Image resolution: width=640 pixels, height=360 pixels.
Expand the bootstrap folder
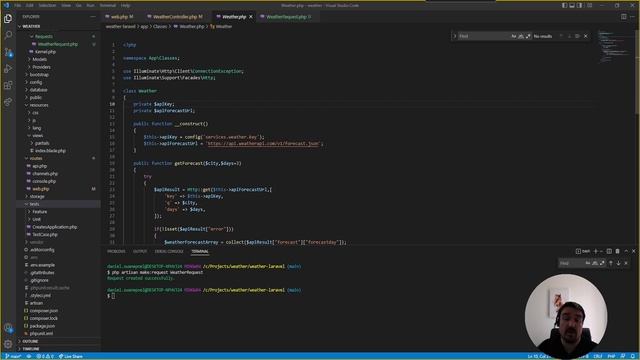point(59,75)
